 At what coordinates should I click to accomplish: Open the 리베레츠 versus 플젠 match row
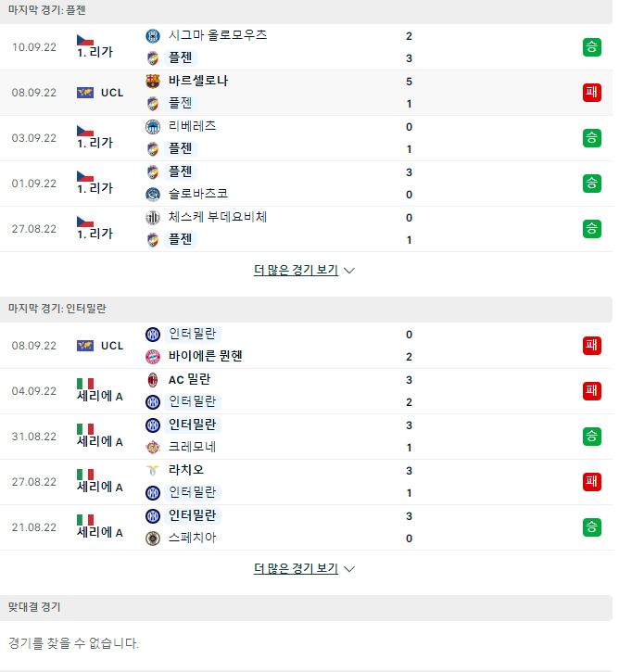click(307, 138)
